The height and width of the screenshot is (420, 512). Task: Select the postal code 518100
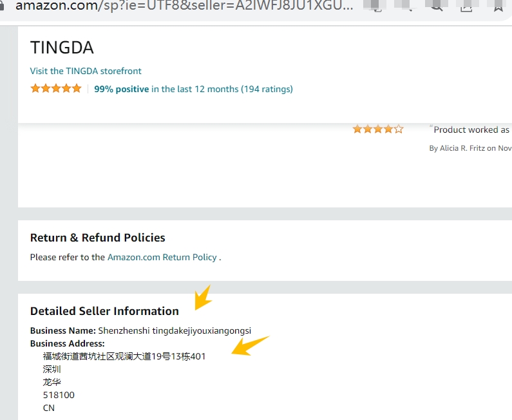tap(59, 395)
